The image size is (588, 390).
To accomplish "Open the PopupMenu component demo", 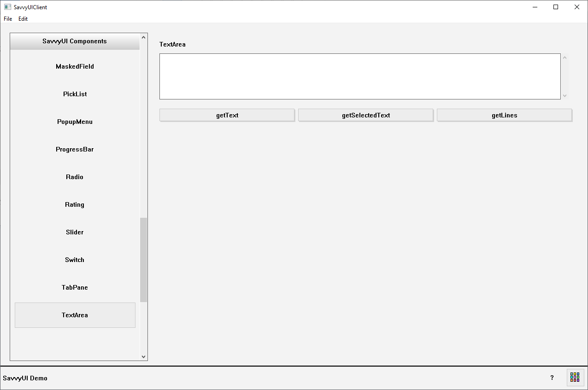I will pyautogui.click(x=75, y=122).
